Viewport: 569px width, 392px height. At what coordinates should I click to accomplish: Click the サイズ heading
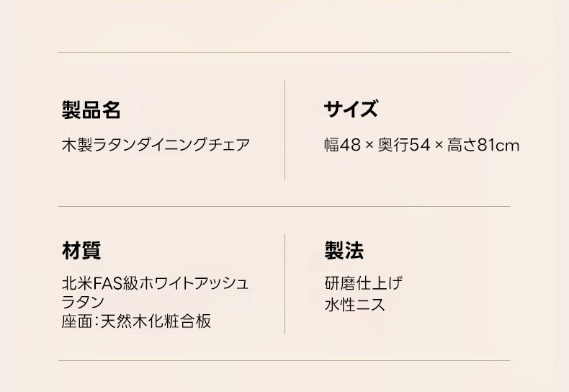point(351,110)
